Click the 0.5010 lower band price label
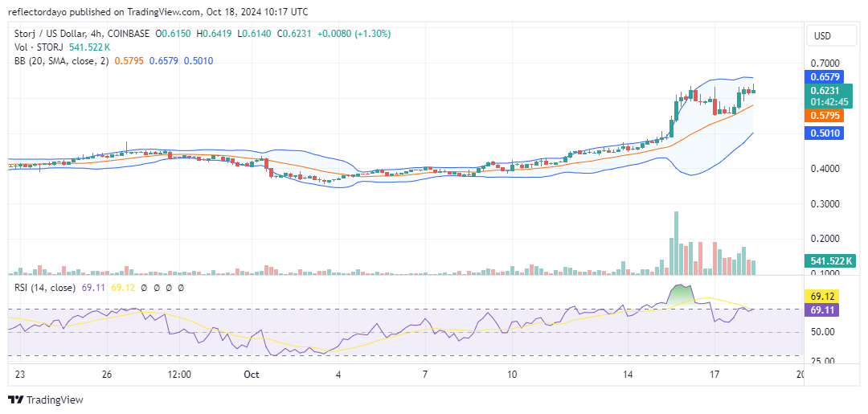The image size is (868, 414). pos(823,133)
